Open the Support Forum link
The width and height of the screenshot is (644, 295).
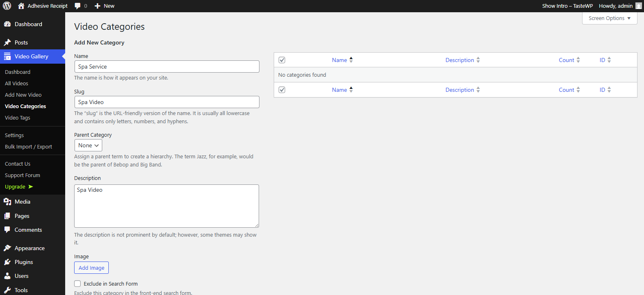tap(22, 175)
